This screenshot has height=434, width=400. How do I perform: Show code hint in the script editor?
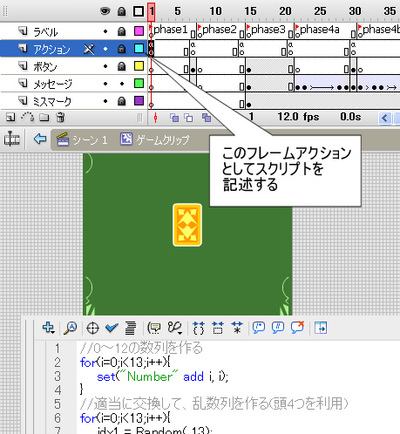point(154,328)
